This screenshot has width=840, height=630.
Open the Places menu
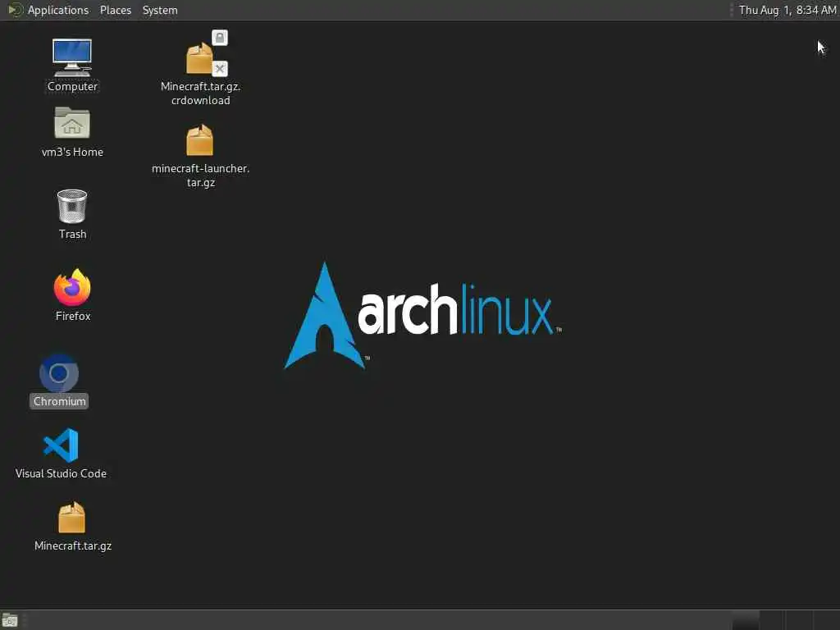click(115, 10)
